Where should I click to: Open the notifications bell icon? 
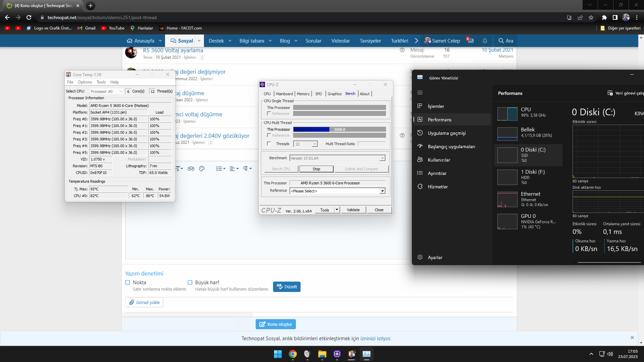click(x=485, y=41)
